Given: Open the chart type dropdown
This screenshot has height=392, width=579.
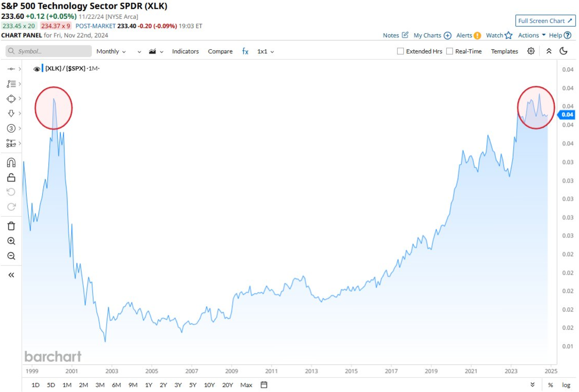Looking at the screenshot, I should click(x=156, y=51).
